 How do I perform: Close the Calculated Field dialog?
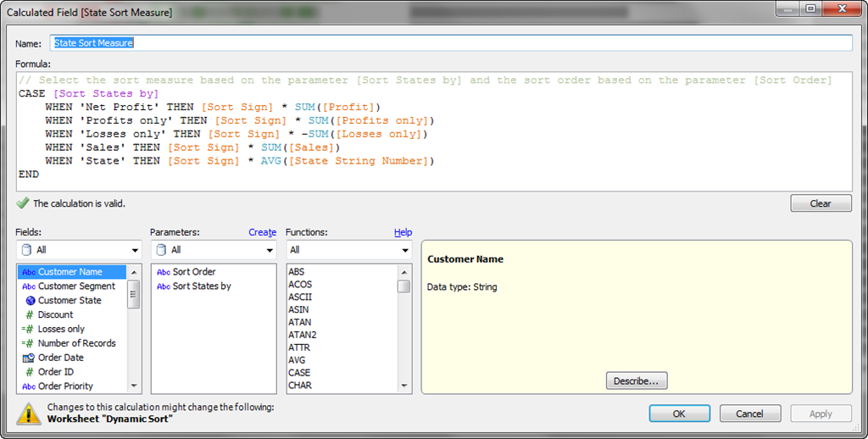pyautogui.click(x=843, y=8)
